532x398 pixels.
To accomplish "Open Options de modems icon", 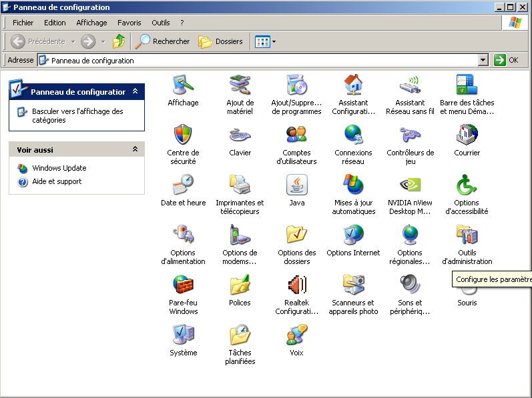I will [x=240, y=235].
